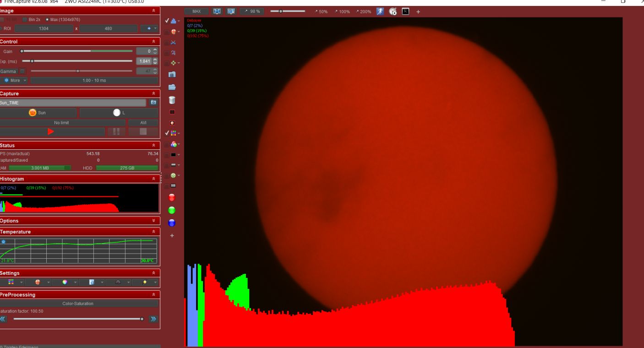Click the clock playback icon in top toolbar
The height and width of the screenshot is (348, 644).
(x=393, y=11)
